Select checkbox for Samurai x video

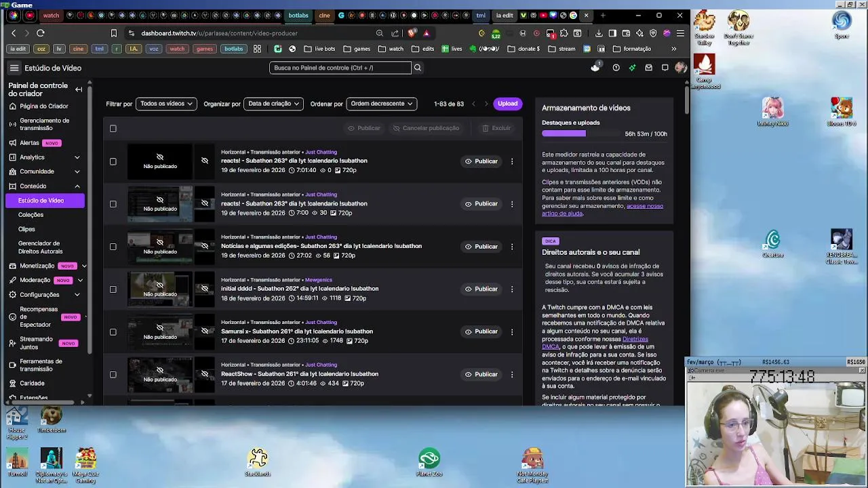113,332
